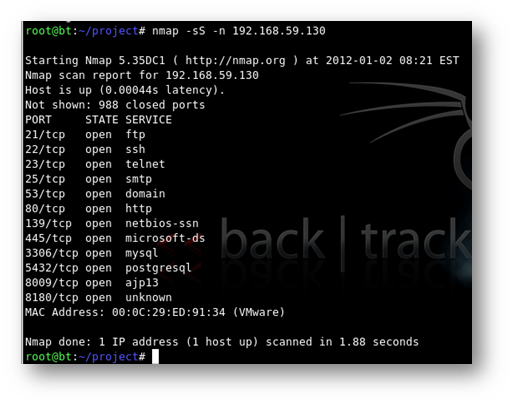Click the 5432/tcp postgresql entry
This screenshot has height=406, width=514.
109,268
